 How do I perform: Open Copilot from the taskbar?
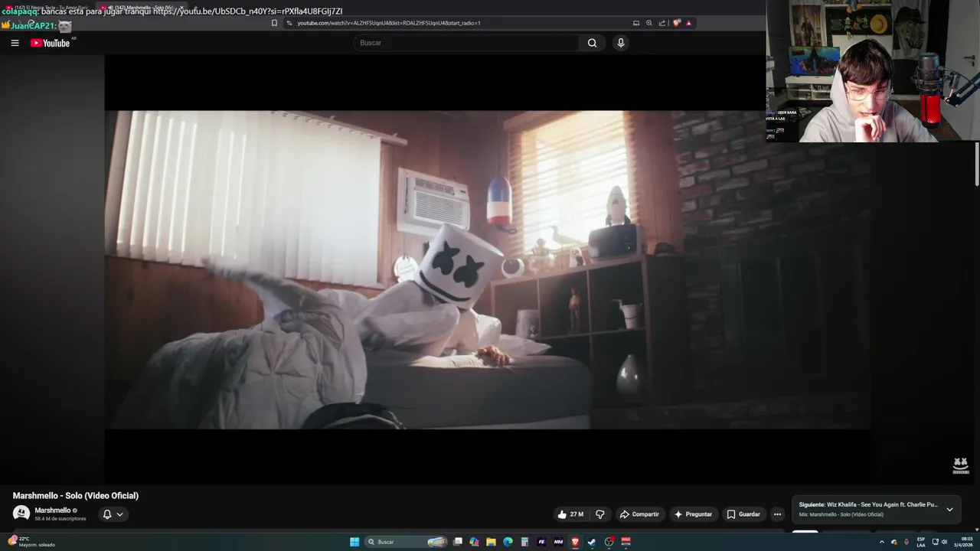[474, 542]
